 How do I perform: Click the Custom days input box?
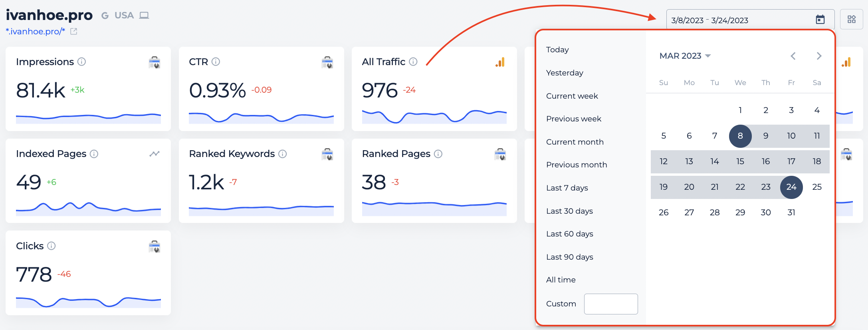[x=611, y=304]
